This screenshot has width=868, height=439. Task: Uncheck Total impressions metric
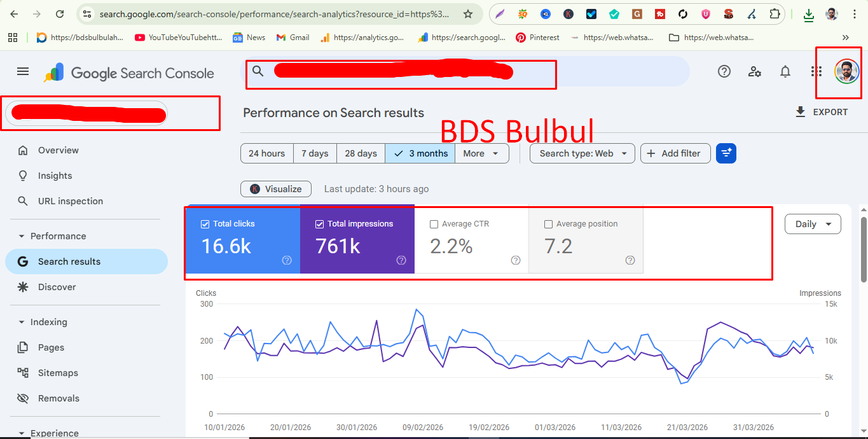(319, 223)
